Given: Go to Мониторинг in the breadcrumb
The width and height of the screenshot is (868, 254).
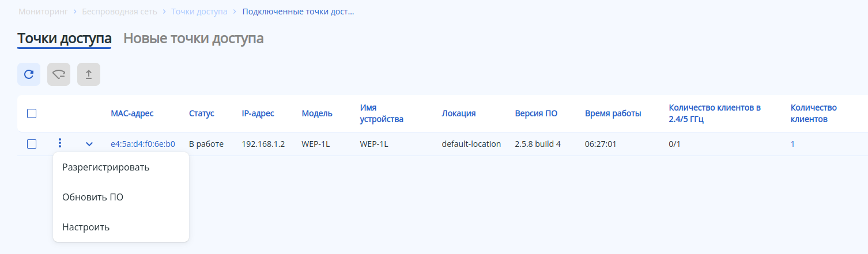Looking at the screenshot, I should [x=43, y=12].
